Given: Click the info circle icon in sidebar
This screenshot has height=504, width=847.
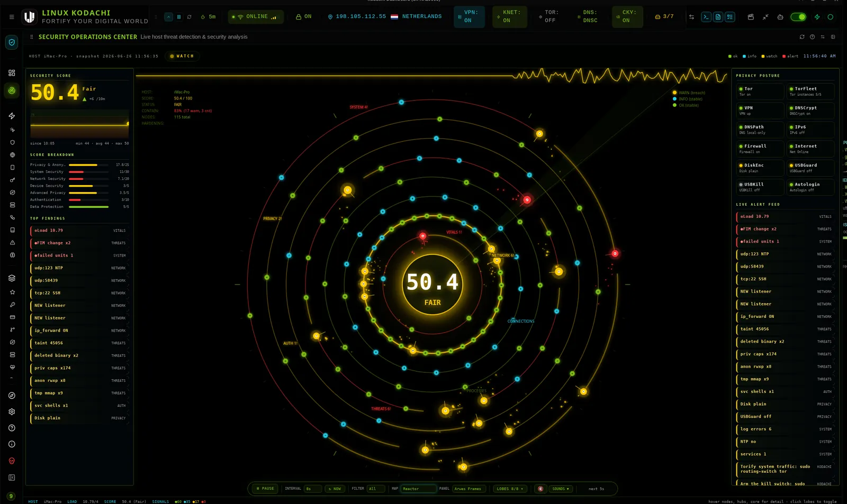Looking at the screenshot, I should coord(12,444).
